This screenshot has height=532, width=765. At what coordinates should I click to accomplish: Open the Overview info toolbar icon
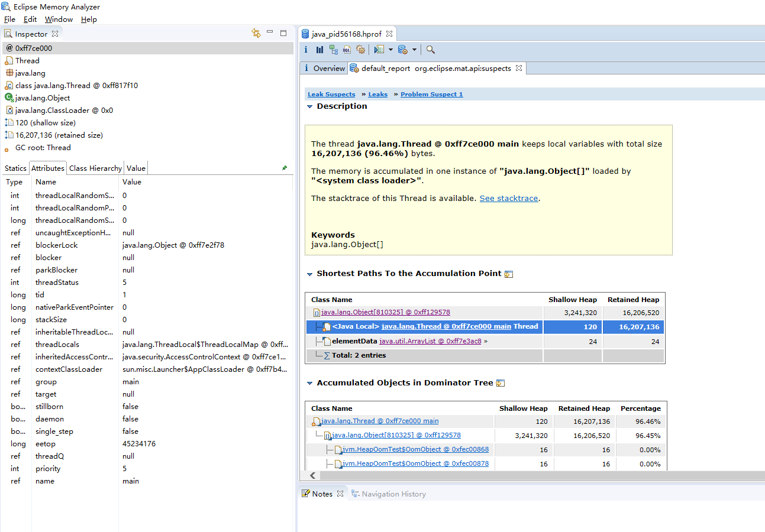click(x=306, y=50)
